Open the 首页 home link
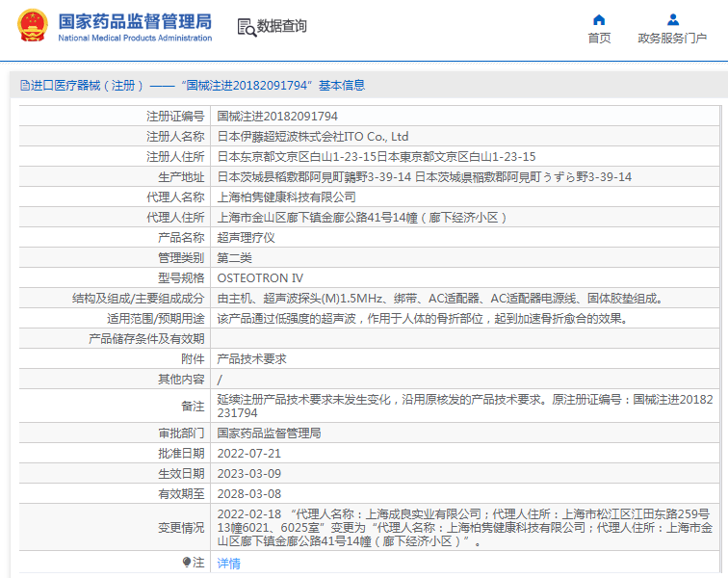 click(599, 39)
